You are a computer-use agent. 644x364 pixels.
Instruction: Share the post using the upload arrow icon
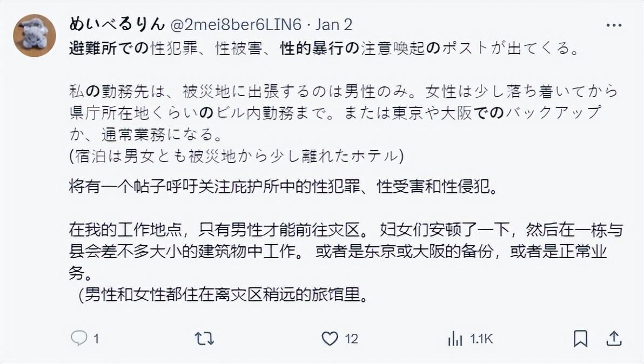pos(614,339)
